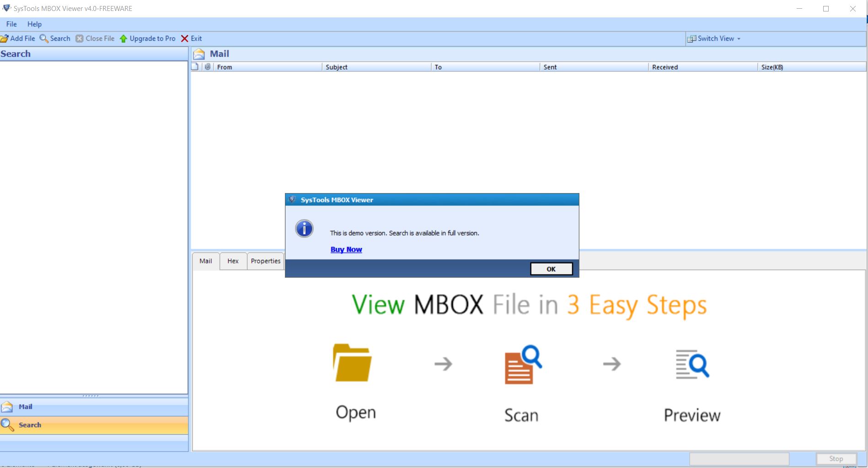Click the Add File label in the toolbar
The image size is (868, 468).
(x=23, y=38)
